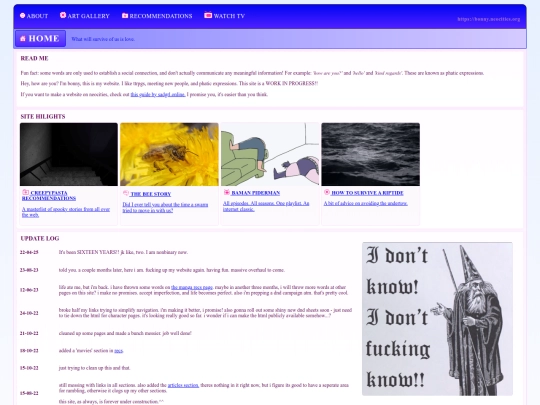This screenshot has height=405, width=540.
Task: Click the SITE HILIGHTS heading
Action: pyautogui.click(x=43, y=116)
